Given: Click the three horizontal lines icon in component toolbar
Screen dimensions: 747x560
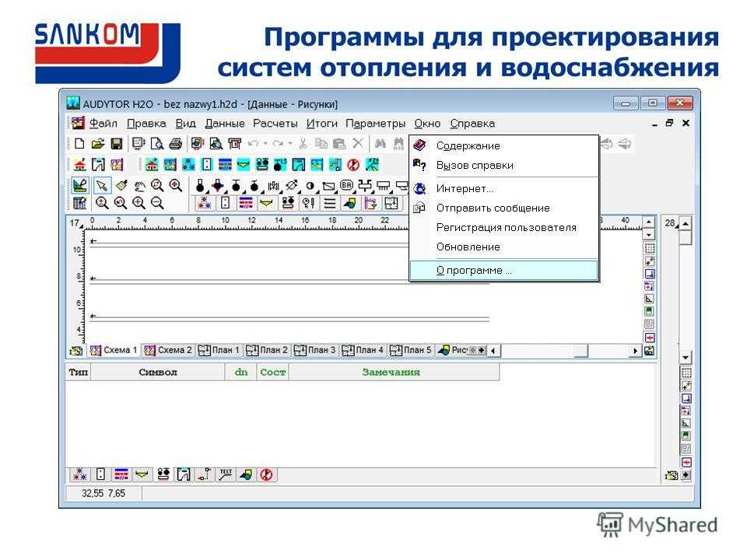Looking at the screenshot, I should click(329, 204).
